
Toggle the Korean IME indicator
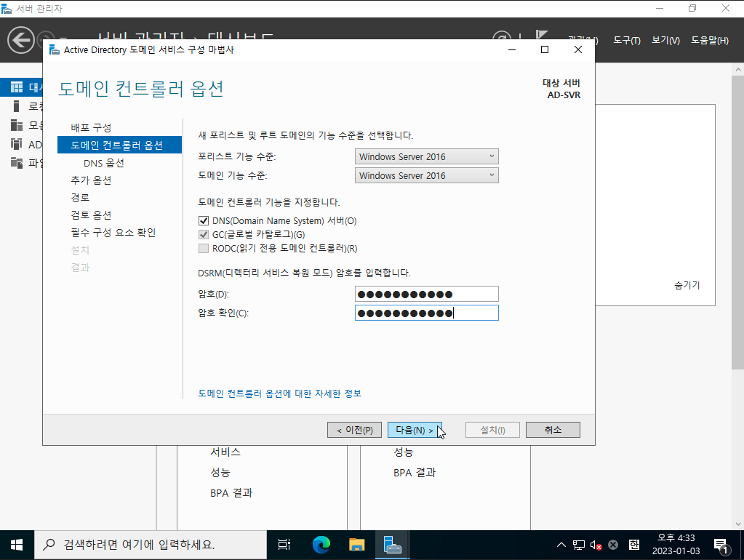pos(634,545)
